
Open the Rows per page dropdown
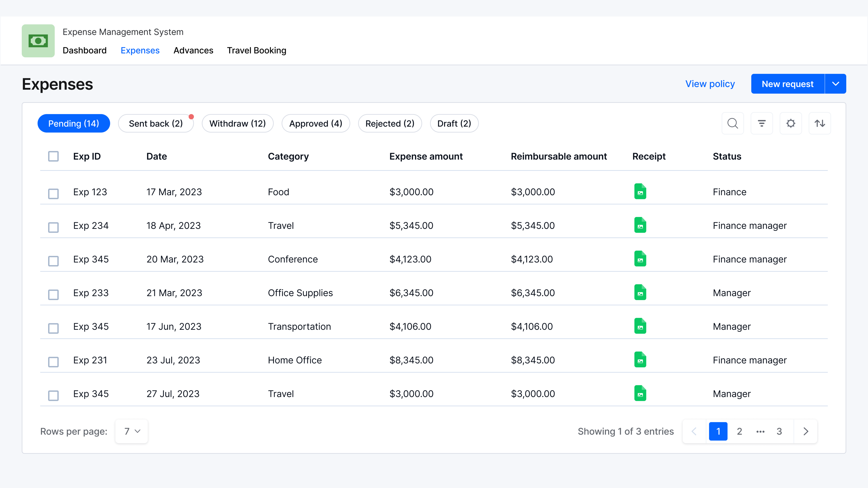coord(131,431)
